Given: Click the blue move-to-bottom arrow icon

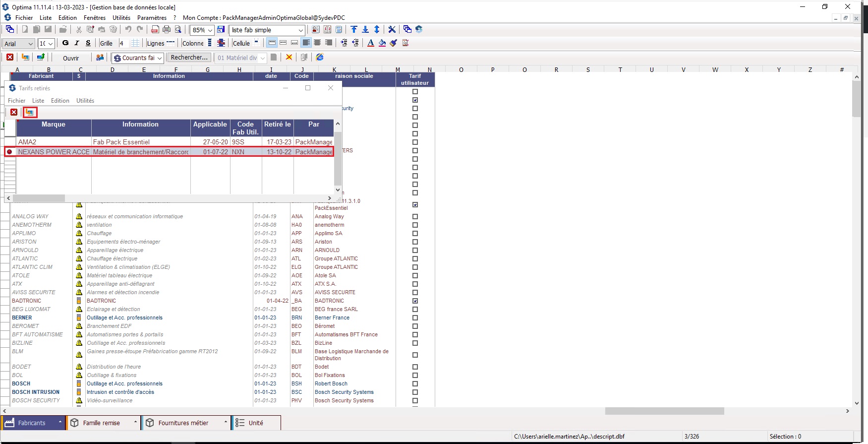Looking at the screenshot, I should [x=365, y=30].
